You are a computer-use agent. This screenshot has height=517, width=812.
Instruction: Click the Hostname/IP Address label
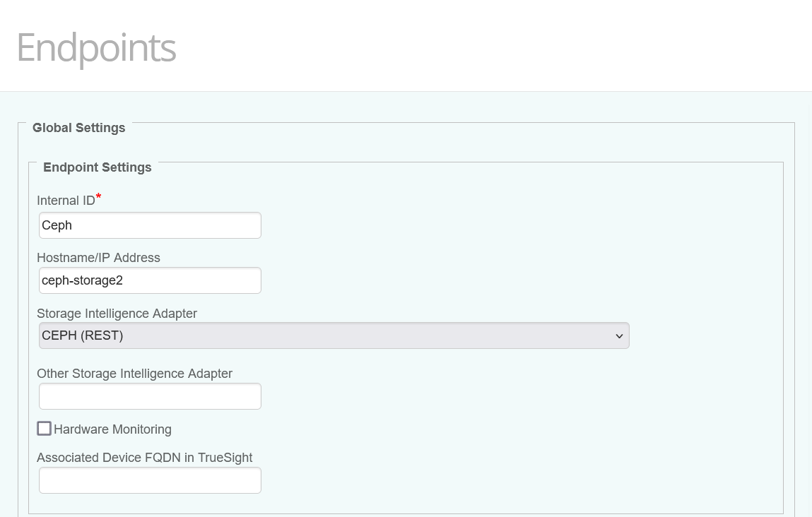pos(98,258)
